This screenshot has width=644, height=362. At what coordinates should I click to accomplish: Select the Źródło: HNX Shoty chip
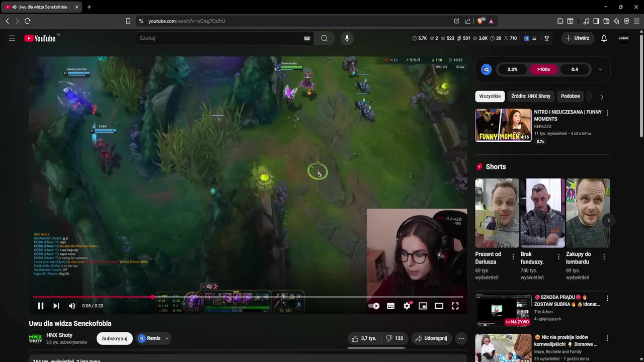pos(531,96)
